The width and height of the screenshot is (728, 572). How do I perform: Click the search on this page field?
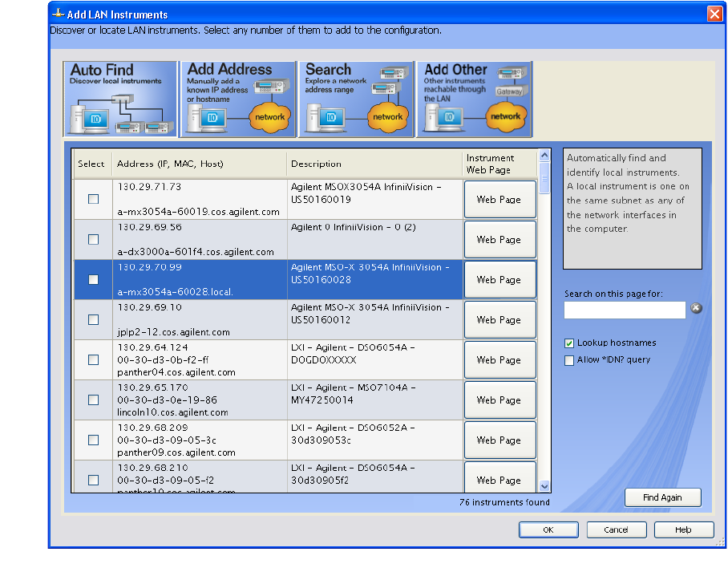point(625,310)
